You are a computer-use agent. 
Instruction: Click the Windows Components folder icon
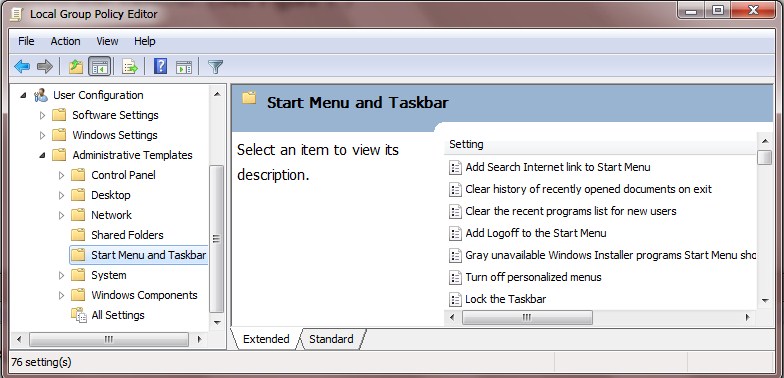(x=78, y=295)
